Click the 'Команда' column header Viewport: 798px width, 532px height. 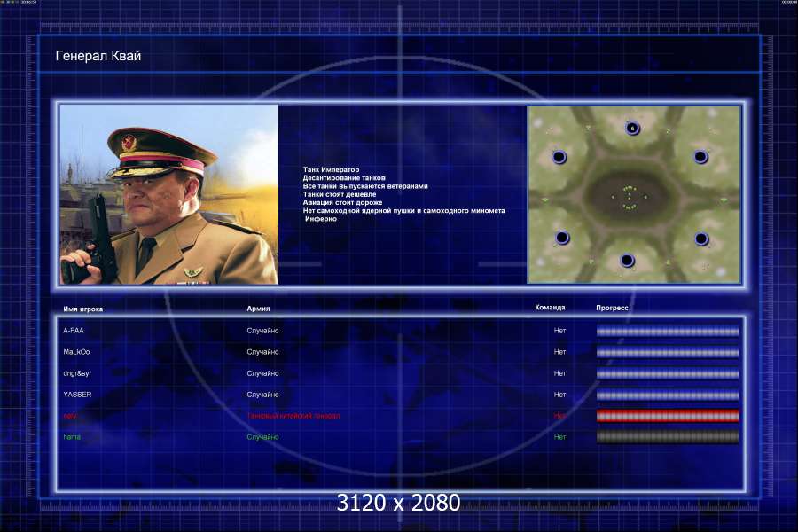550,308
